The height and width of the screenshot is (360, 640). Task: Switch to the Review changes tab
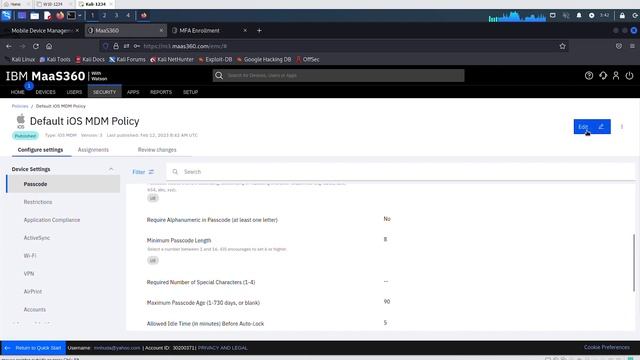click(x=157, y=150)
